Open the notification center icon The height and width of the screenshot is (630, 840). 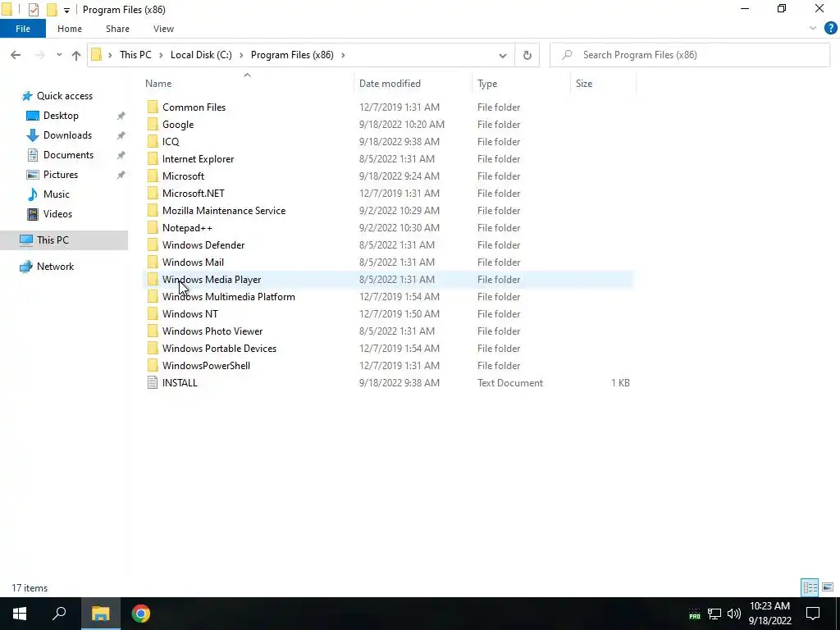pos(813,614)
